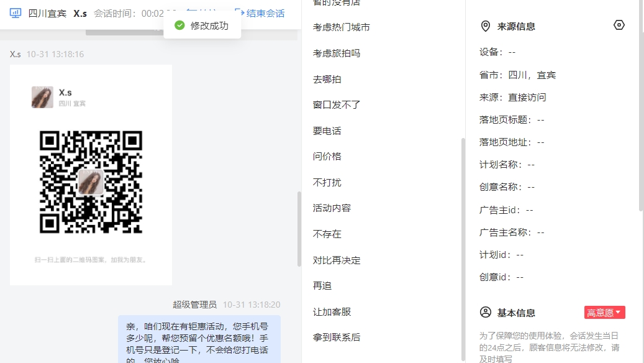Select quick reply 不存在
644x363 pixels.
[x=327, y=234]
